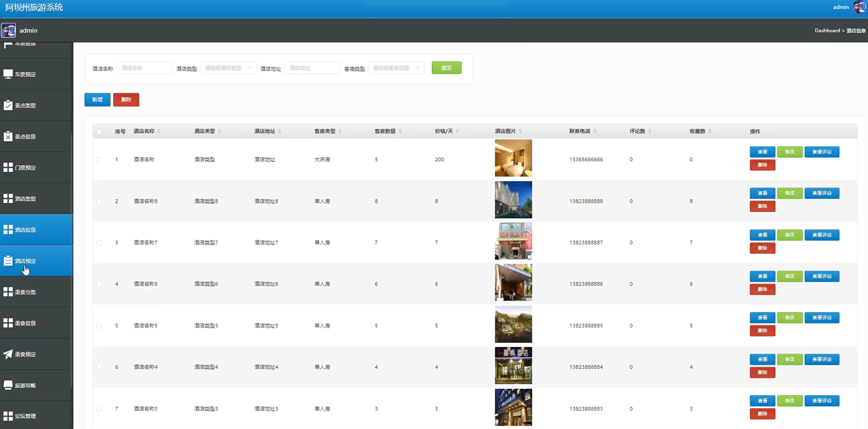
Task: Sort table by 价格/天 column arrows
Action: pos(457,131)
